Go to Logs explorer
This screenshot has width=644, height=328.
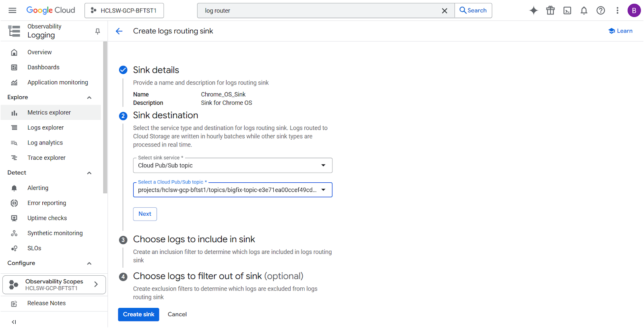tap(45, 128)
